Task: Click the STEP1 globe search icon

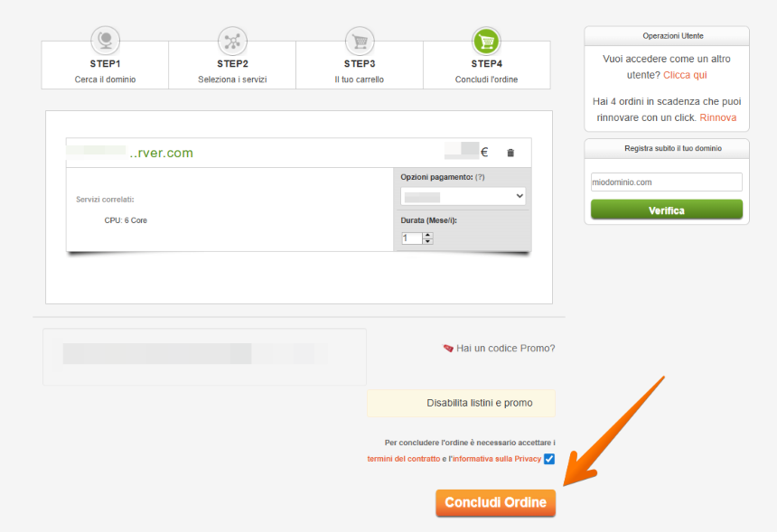Action: coord(105,41)
